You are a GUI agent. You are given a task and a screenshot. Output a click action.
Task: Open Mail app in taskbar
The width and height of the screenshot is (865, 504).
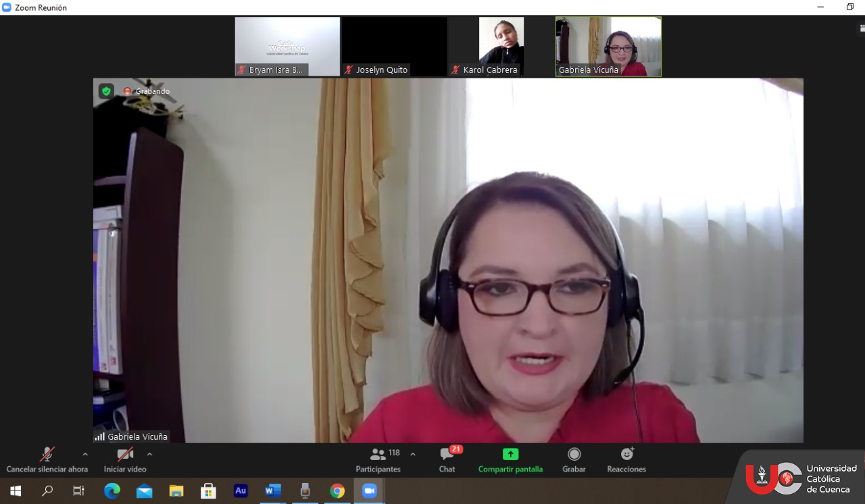pyautogui.click(x=144, y=491)
